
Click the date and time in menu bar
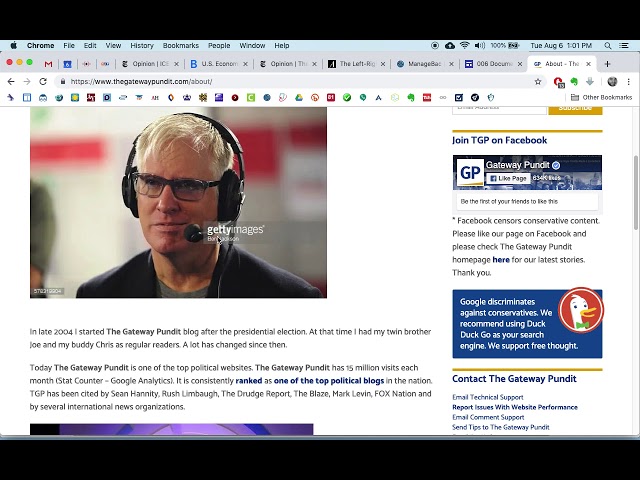[561, 46]
